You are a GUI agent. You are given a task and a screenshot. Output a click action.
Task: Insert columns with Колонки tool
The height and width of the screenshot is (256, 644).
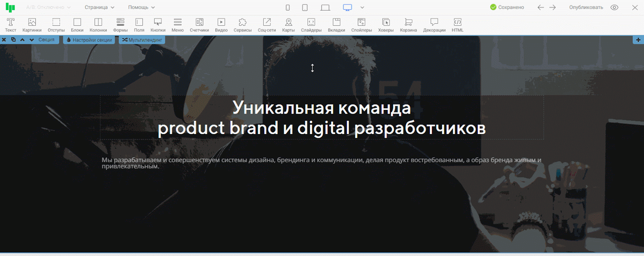click(98, 25)
